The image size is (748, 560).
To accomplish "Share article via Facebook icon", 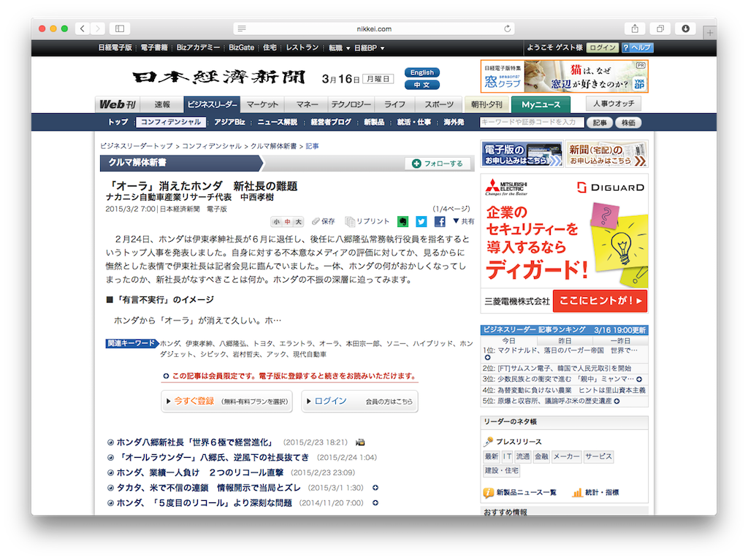I will click(440, 221).
